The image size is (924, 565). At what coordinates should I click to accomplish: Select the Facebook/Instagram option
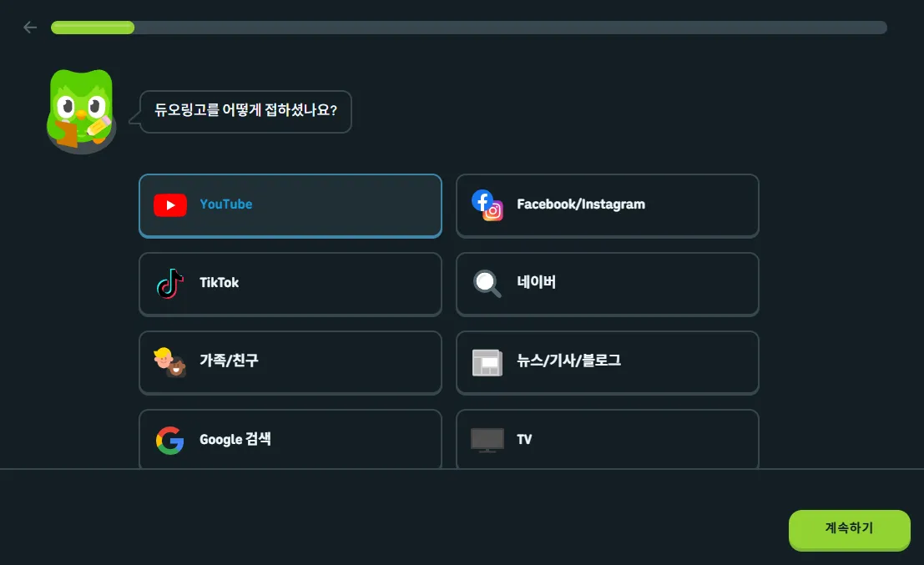click(607, 205)
